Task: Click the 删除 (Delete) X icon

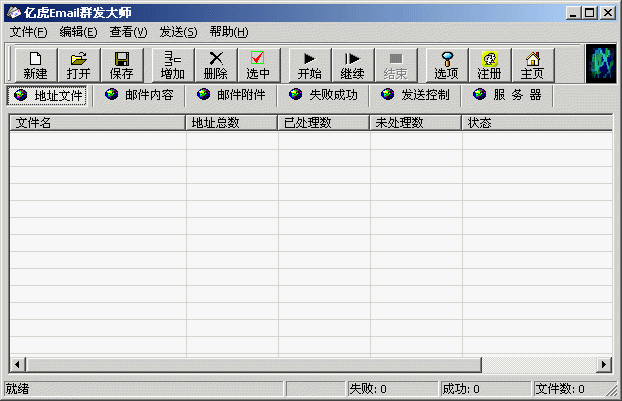Action: pos(216,65)
